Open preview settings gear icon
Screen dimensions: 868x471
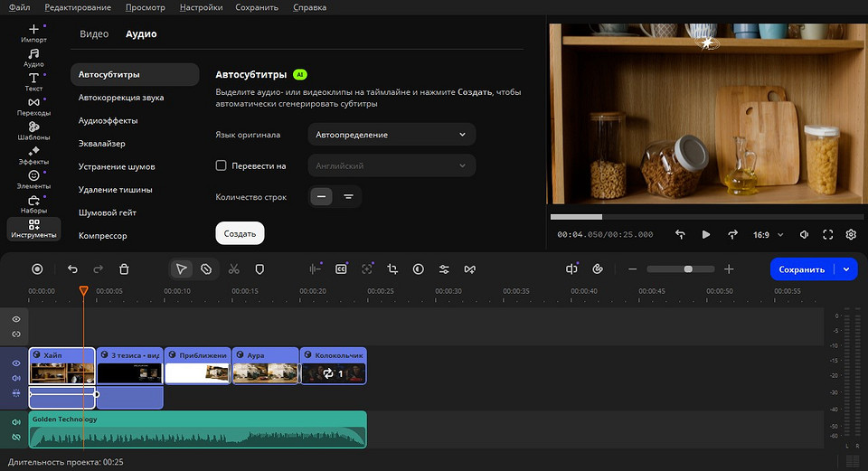851,235
